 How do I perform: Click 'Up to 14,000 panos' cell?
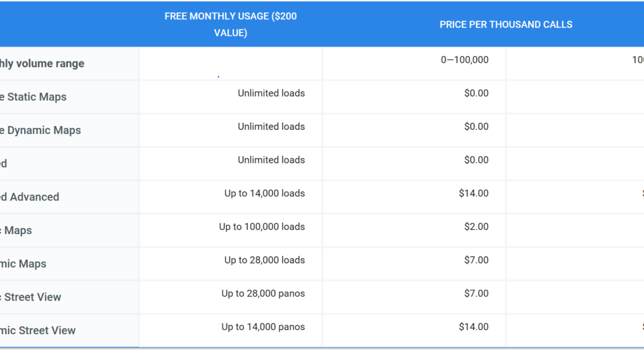(264, 327)
